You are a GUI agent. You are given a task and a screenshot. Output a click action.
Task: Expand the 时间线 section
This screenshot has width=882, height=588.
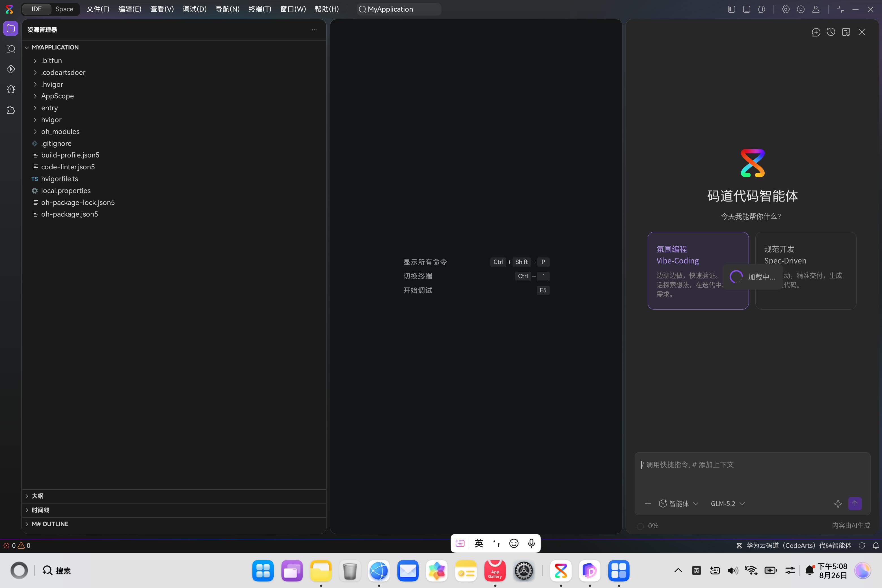click(x=174, y=510)
